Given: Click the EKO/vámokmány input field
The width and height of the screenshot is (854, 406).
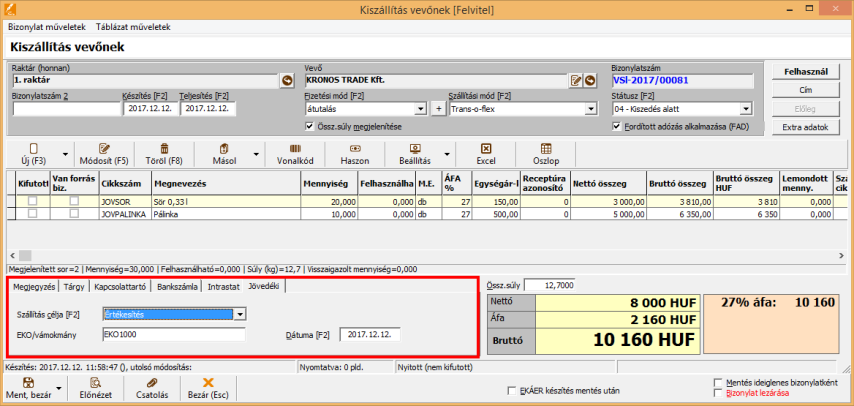Looking at the screenshot, I should click(173, 335).
